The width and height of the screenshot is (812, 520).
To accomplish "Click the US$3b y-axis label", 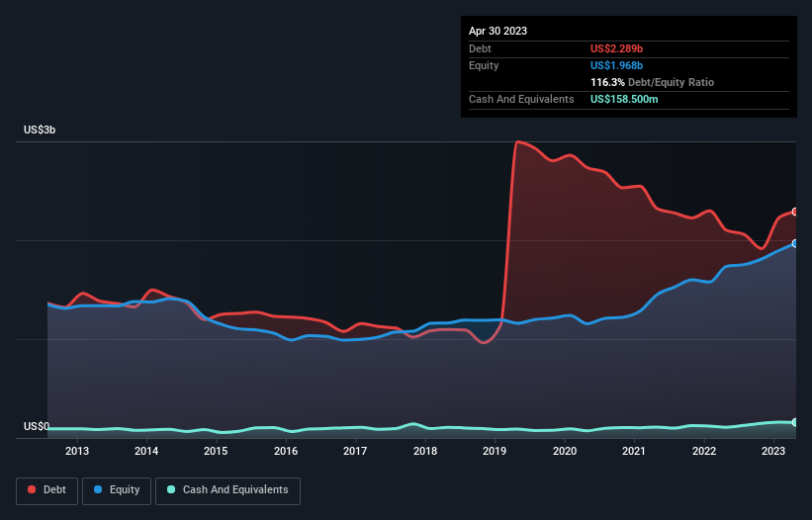I will click(40, 130).
